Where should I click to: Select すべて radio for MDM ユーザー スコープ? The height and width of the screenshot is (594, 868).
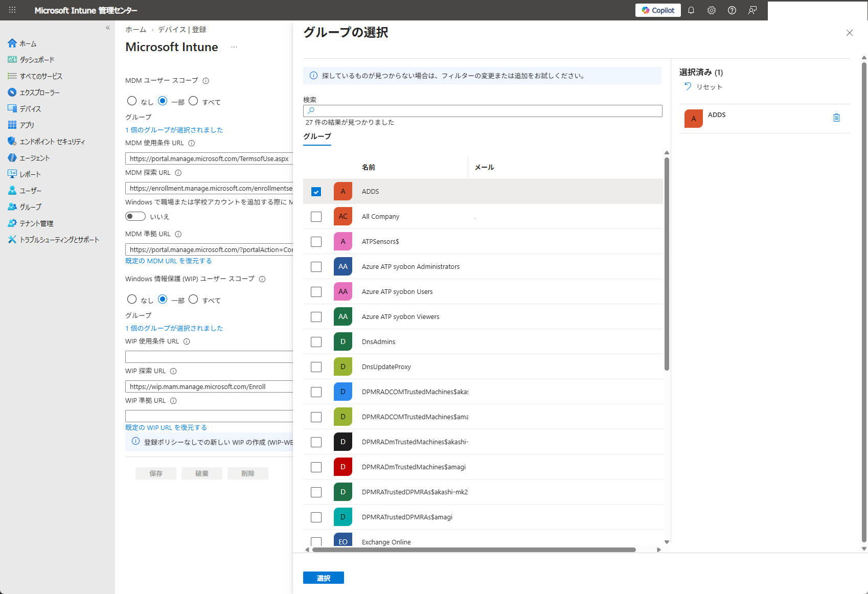[193, 101]
